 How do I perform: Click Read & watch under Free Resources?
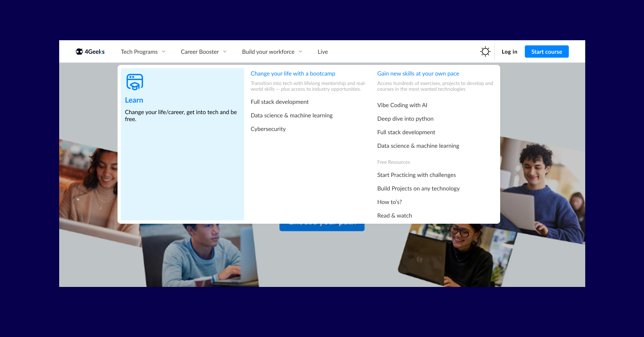(x=395, y=215)
